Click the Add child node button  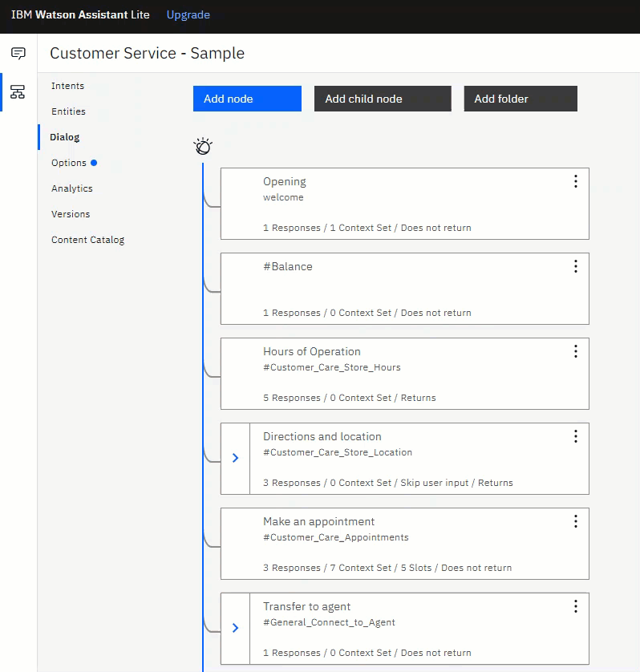click(383, 99)
